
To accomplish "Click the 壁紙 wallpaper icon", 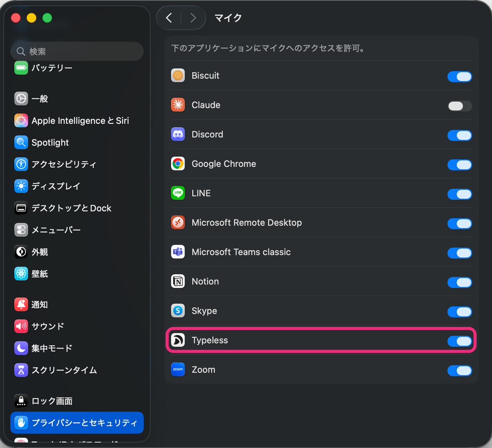I will pos(21,274).
